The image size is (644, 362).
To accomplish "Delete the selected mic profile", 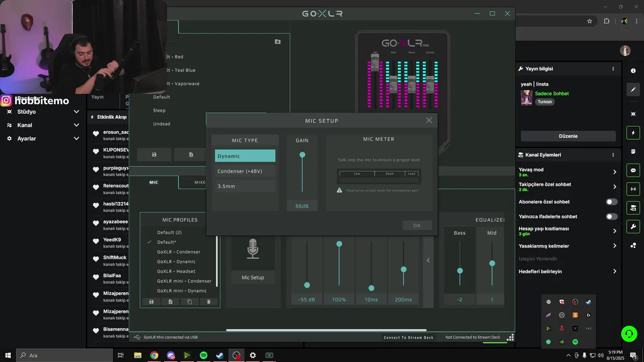I will point(209,302).
